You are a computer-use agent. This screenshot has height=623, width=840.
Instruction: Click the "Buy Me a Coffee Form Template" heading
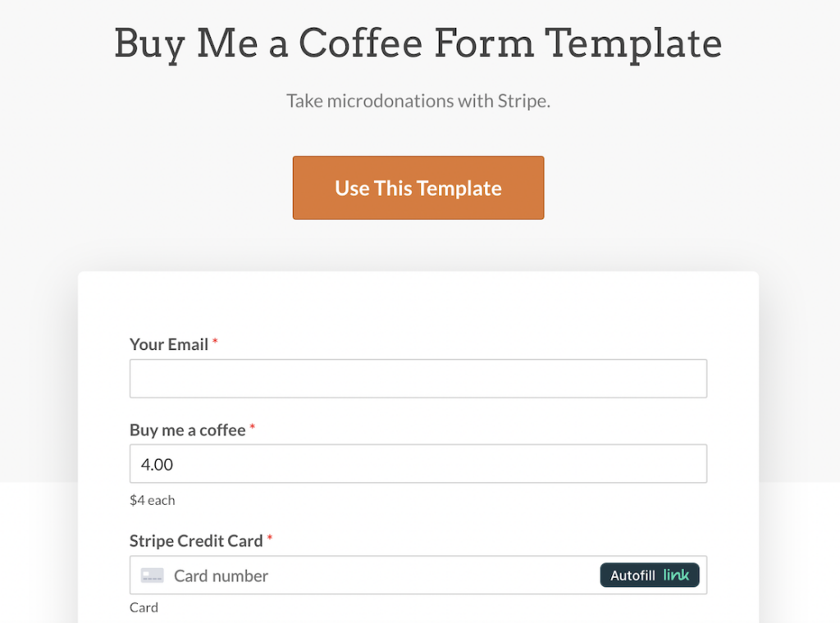(x=418, y=44)
